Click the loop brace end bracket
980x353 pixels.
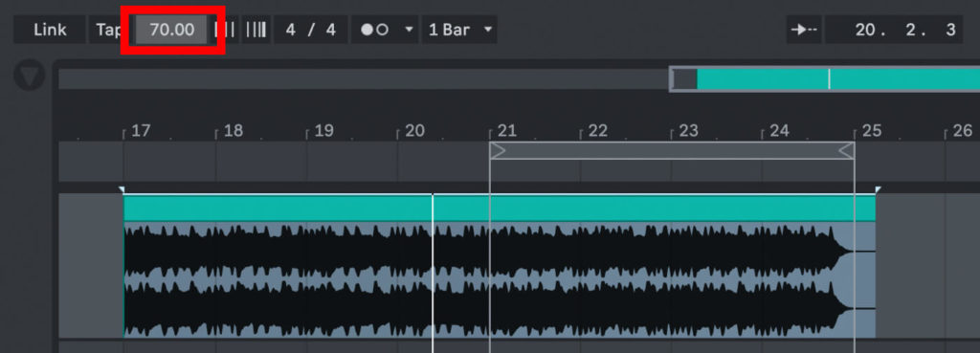(x=846, y=150)
